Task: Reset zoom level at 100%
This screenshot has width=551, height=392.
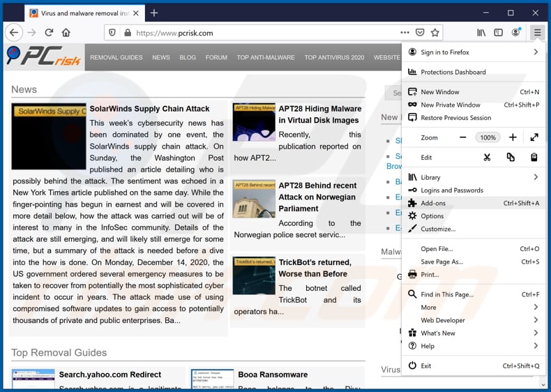Action: pyautogui.click(x=488, y=137)
